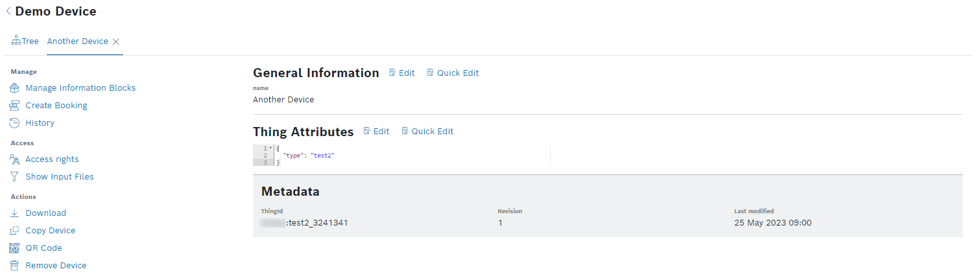Click the Remove Device trash icon
Screen dimensions: 980x280
(x=14, y=266)
